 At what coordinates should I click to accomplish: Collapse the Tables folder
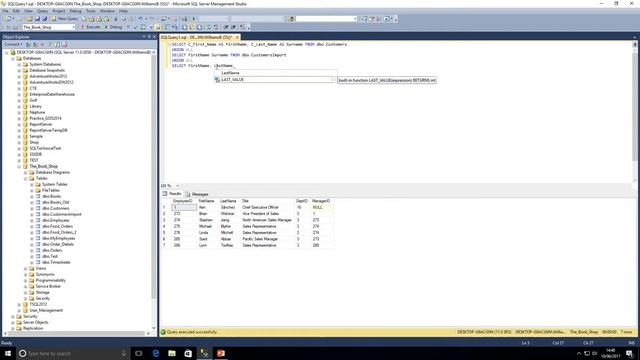pos(25,178)
